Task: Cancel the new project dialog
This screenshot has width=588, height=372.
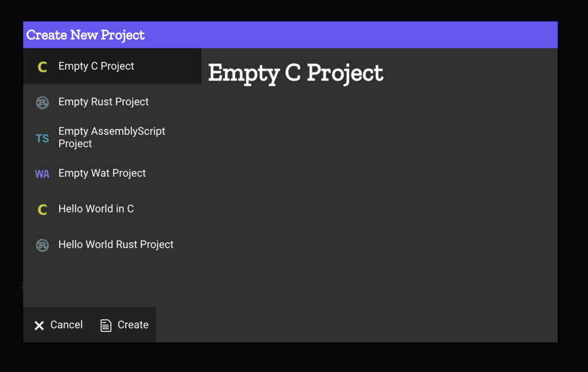Action: tap(58, 325)
